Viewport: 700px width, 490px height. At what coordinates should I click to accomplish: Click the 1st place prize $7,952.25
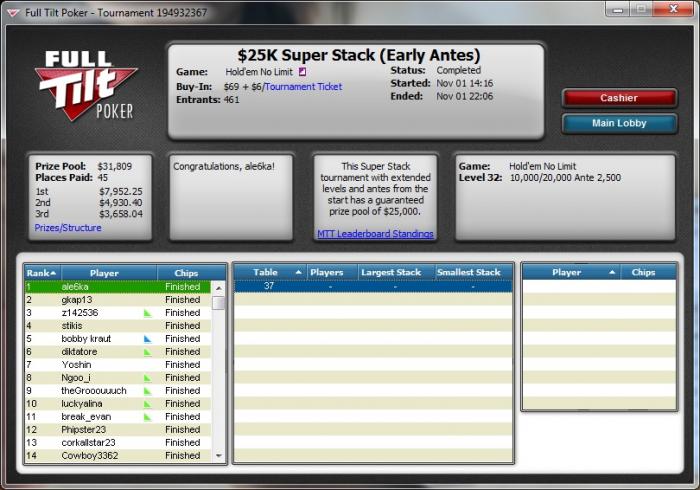pyautogui.click(x=121, y=191)
